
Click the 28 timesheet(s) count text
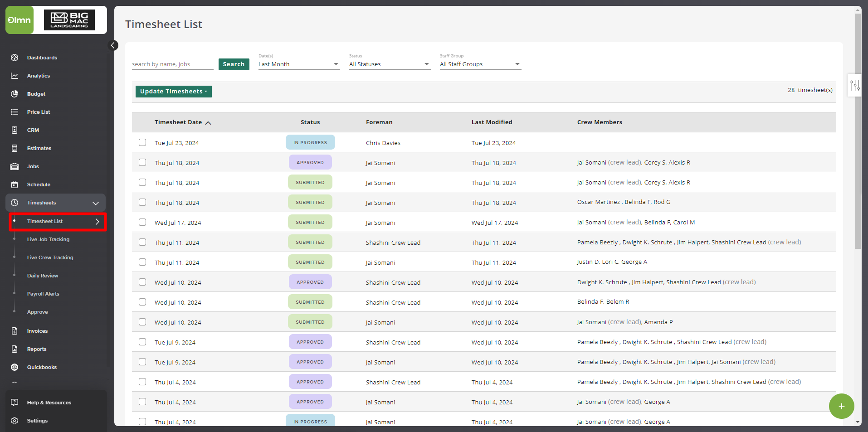(x=810, y=90)
